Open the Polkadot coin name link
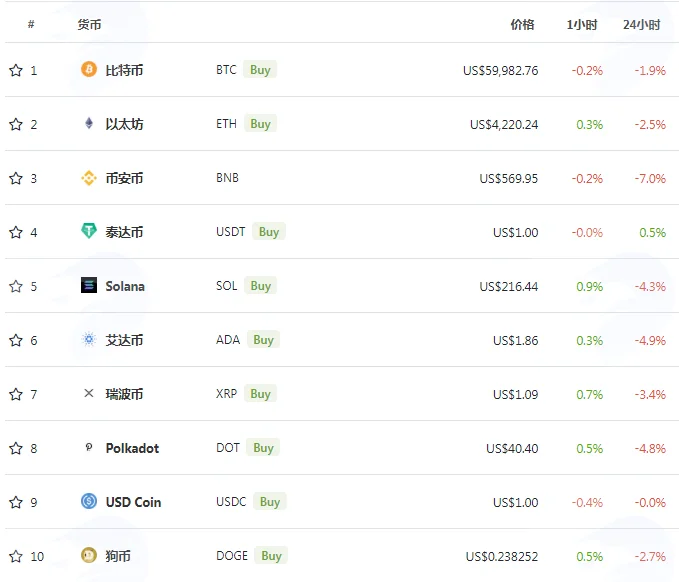The image size is (679, 582). coord(133,448)
